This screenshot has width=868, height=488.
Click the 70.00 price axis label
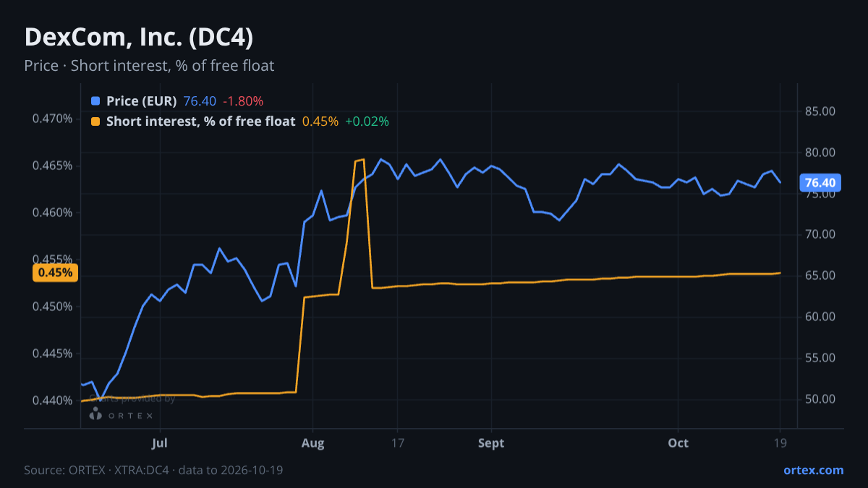coord(820,235)
